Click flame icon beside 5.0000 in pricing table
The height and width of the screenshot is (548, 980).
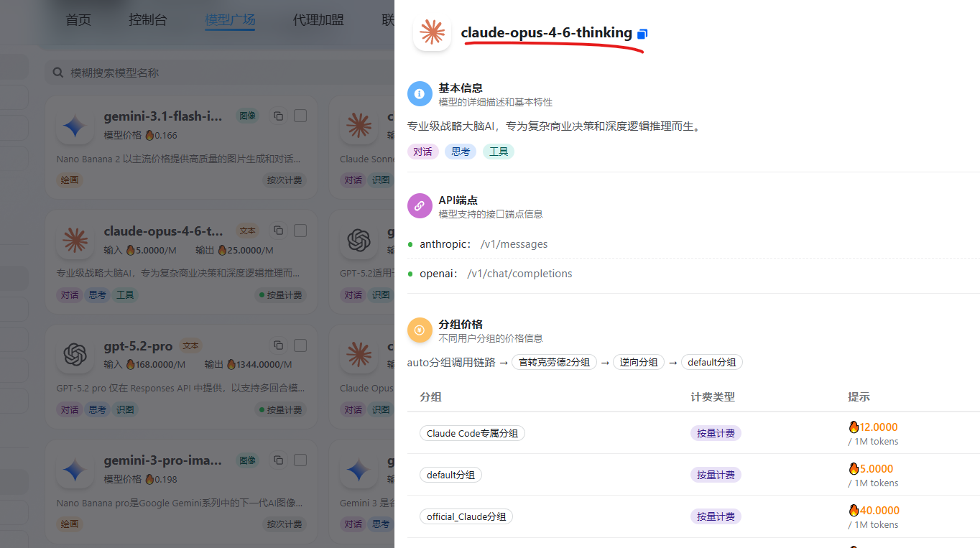854,468
